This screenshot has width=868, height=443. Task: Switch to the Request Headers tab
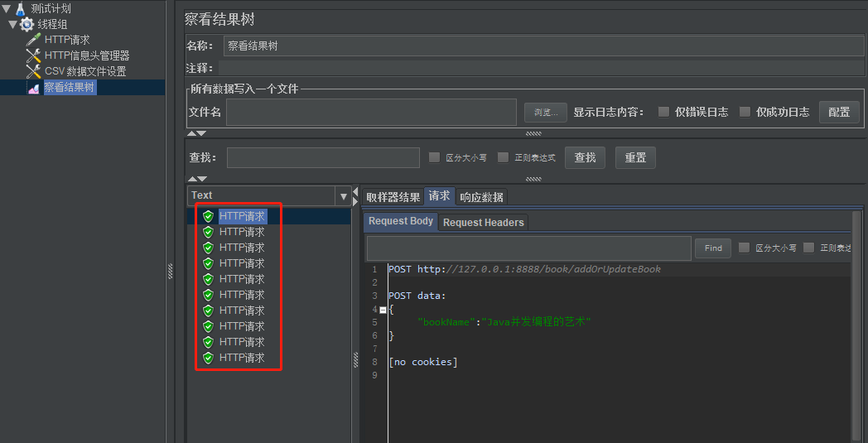coord(483,223)
